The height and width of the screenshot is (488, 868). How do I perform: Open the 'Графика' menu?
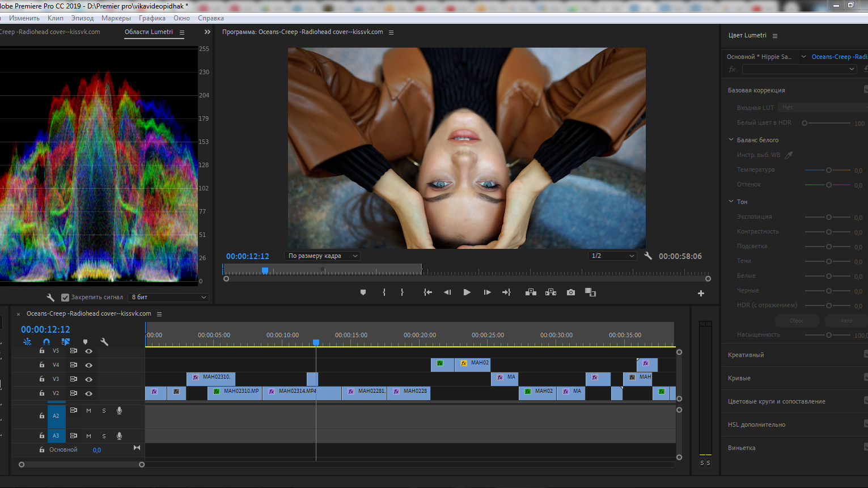[x=152, y=18]
